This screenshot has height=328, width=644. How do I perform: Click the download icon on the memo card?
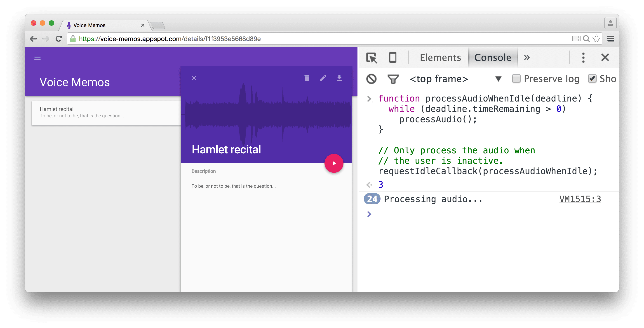point(339,78)
